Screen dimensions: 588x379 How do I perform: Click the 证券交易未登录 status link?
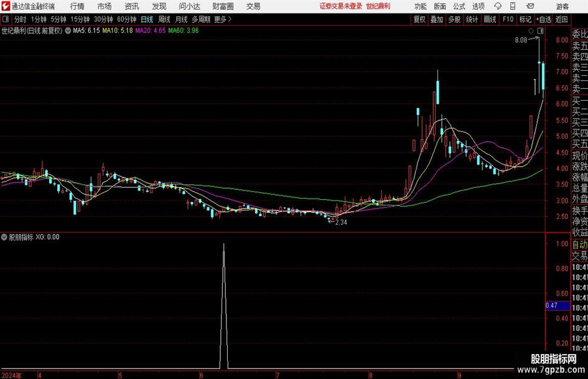(341, 6)
